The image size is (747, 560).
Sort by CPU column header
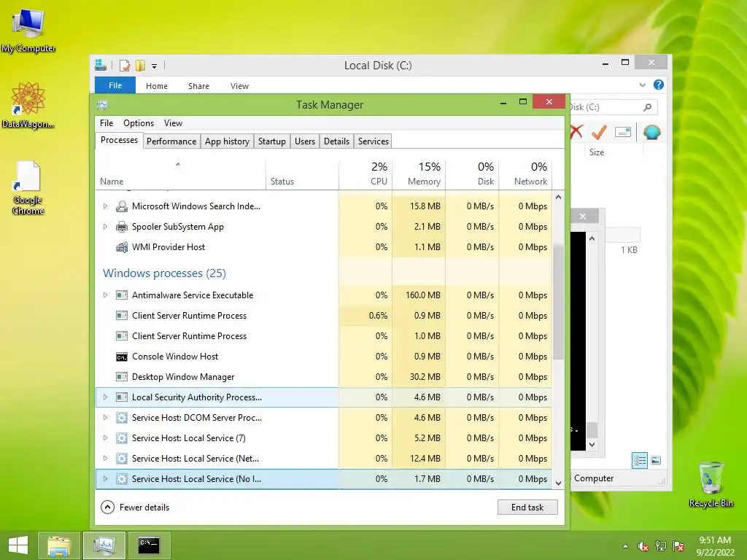pos(365,174)
